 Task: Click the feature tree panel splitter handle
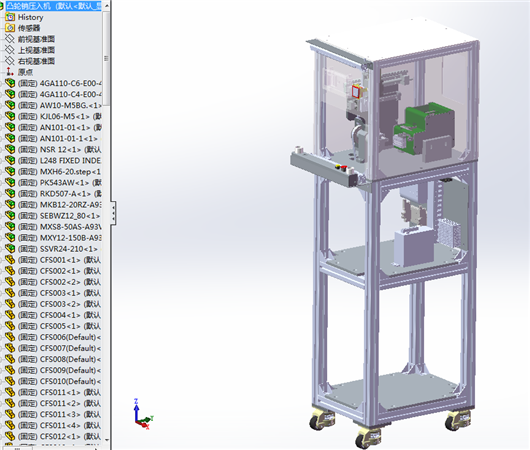click(x=114, y=213)
